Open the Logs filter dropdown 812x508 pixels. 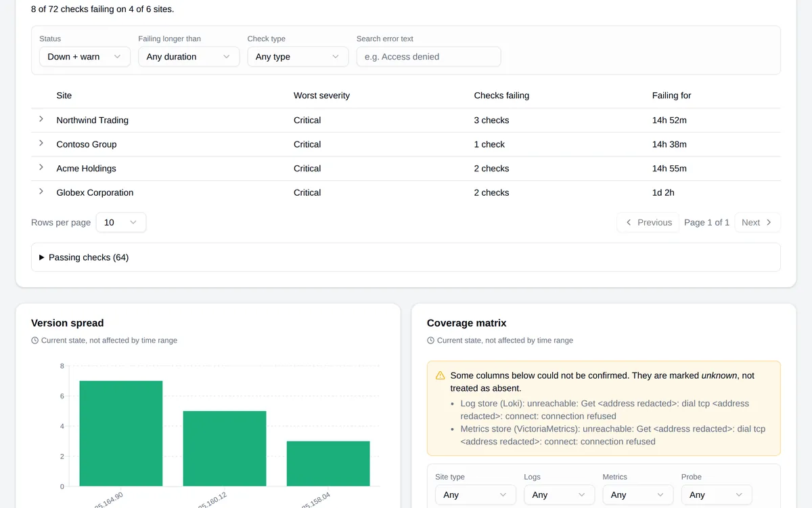560,495
